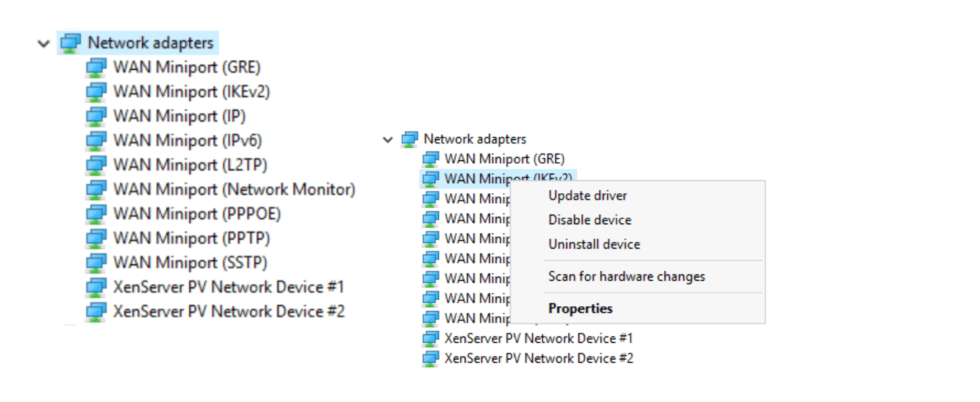980x402 pixels.
Task: Collapse the smaller Network adapters tree chevron
Action: (x=387, y=140)
